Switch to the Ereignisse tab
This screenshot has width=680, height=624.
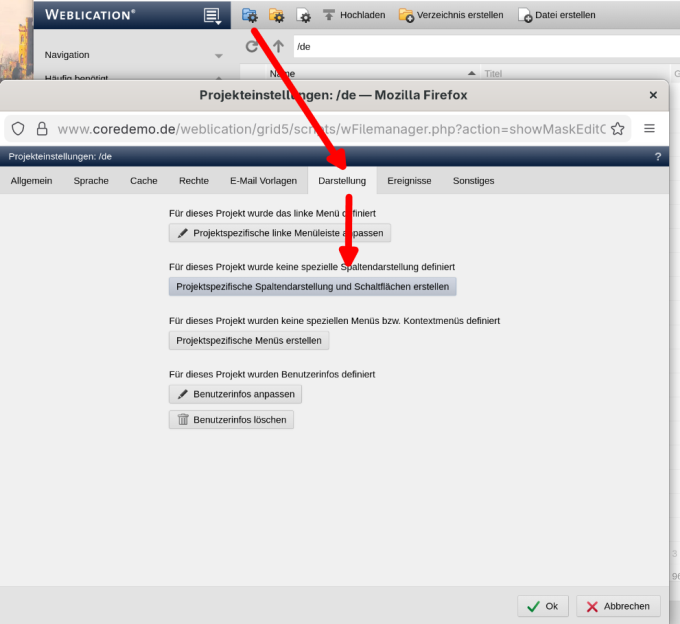click(409, 181)
